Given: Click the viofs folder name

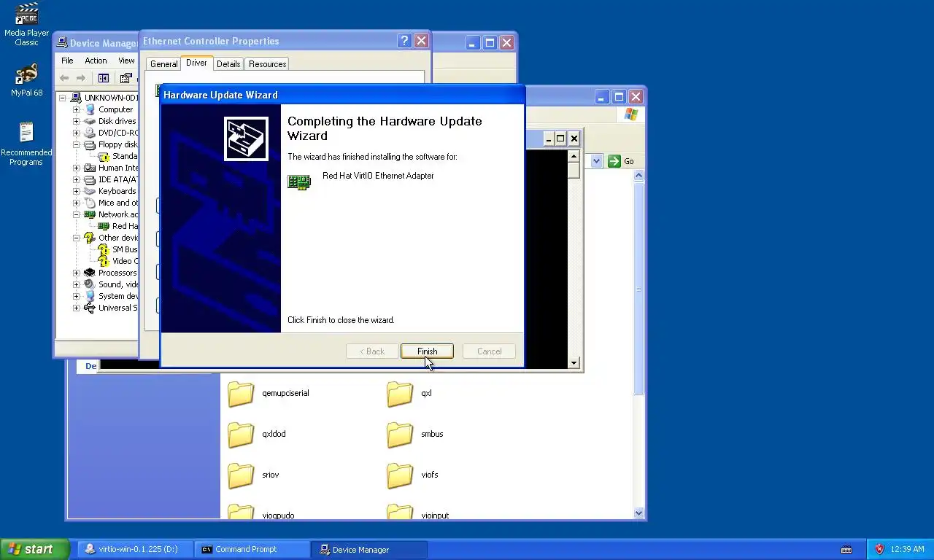Looking at the screenshot, I should point(429,475).
